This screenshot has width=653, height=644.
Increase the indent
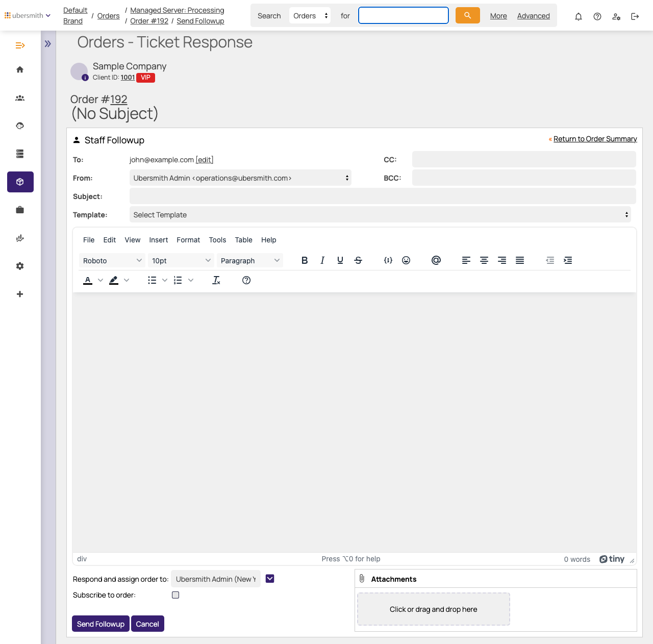(x=568, y=260)
